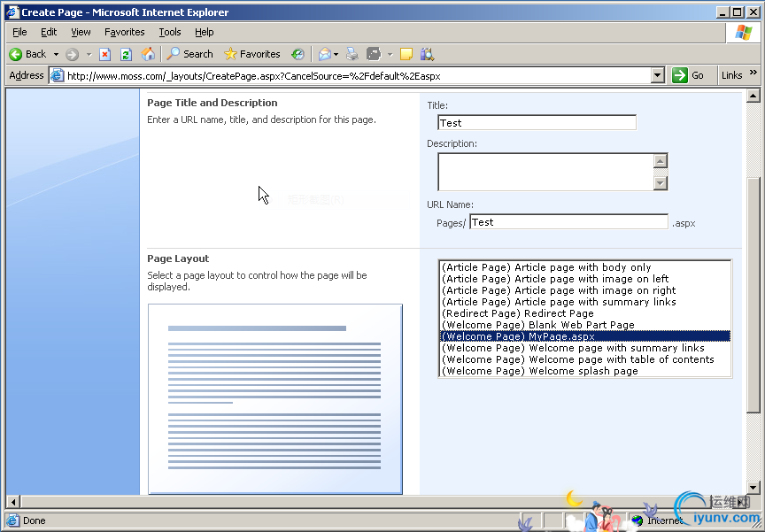This screenshot has height=532, width=765.
Task: Click inside the Description text box
Action: tap(545, 172)
